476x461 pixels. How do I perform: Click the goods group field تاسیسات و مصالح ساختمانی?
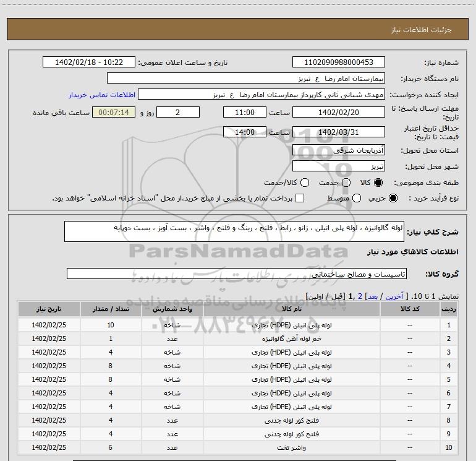pos(237,274)
